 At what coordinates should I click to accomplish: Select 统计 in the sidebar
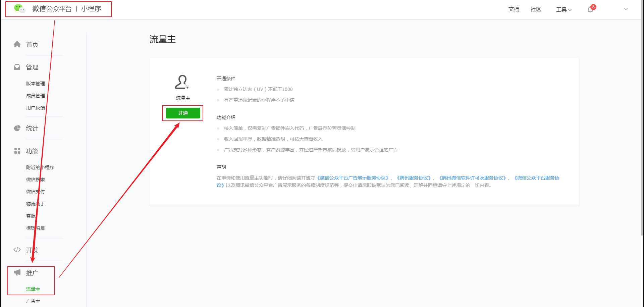(x=32, y=128)
